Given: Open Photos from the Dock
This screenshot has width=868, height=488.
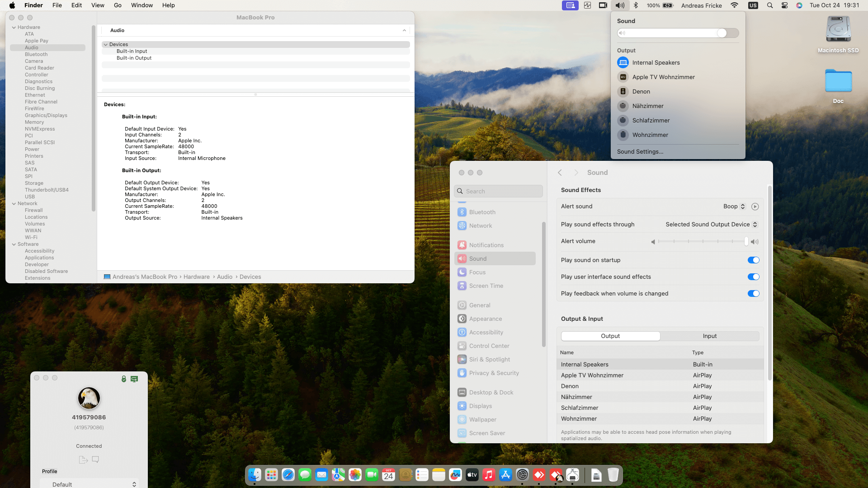Looking at the screenshot, I should pos(355,475).
